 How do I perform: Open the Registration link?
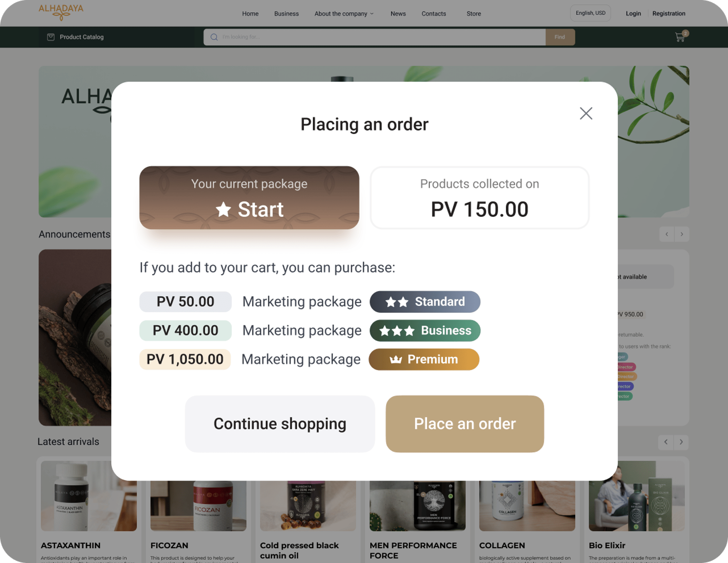(669, 13)
